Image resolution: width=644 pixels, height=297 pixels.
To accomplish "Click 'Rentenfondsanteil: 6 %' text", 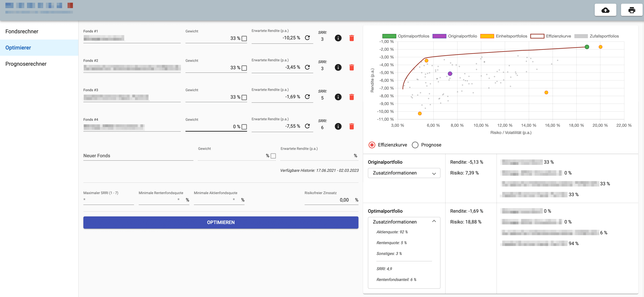I will coord(396,279).
